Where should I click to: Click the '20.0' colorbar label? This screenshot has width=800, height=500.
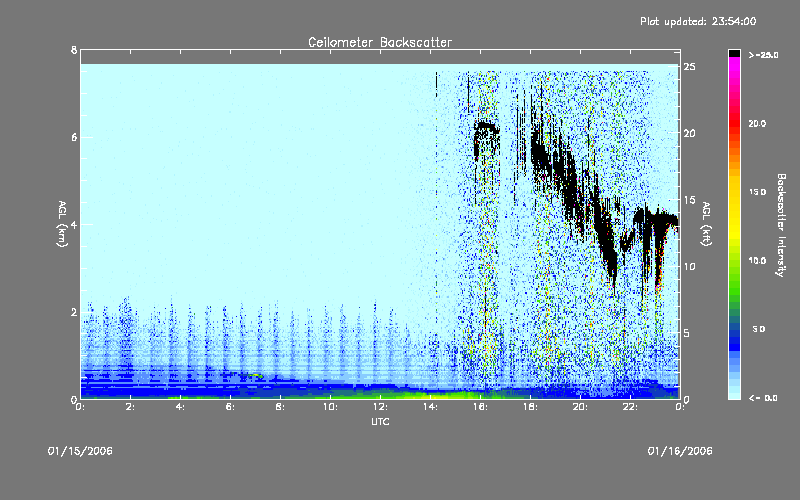tap(757, 123)
